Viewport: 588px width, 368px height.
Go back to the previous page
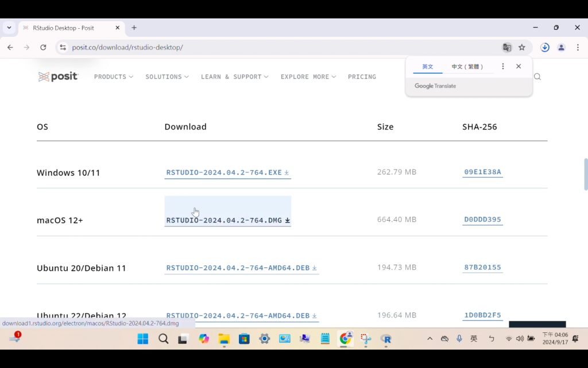click(x=10, y=47)
